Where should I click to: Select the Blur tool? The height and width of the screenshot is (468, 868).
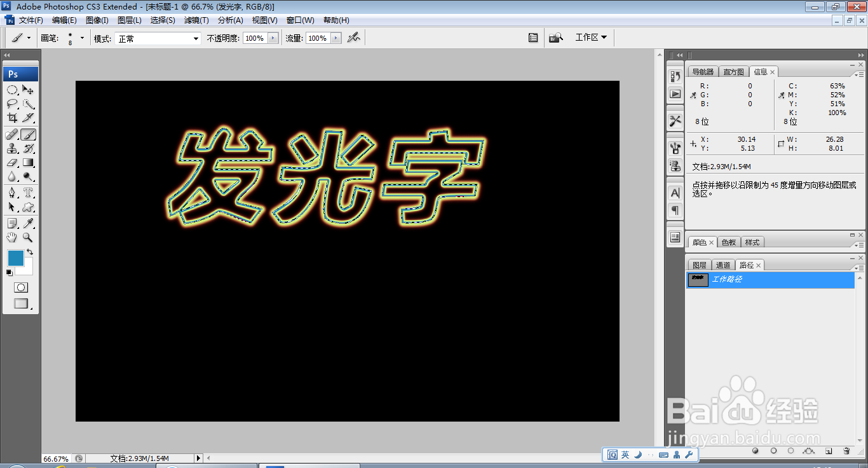pyautogui.click(x=12, y=177)
